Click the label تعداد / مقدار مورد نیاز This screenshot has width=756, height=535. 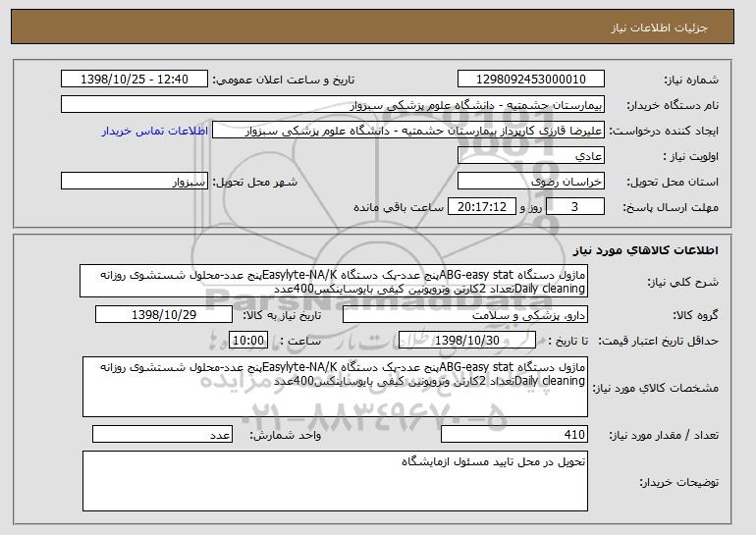[664, 435]
